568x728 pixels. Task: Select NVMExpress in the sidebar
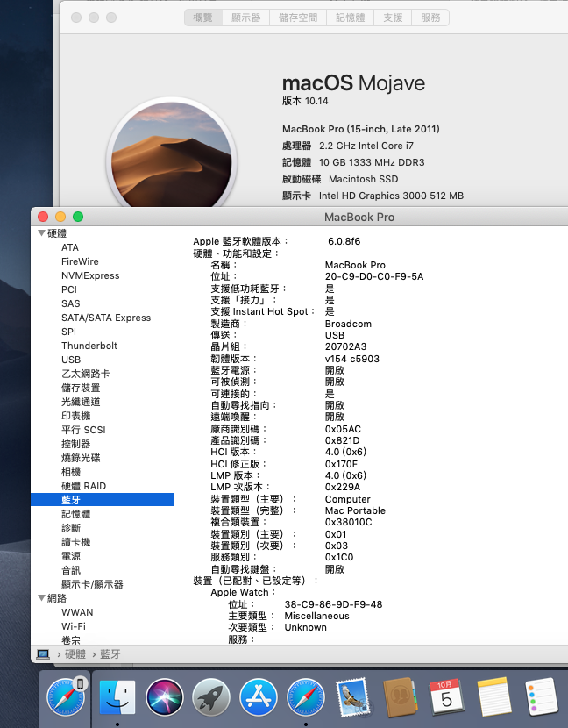tap(90, 275)
